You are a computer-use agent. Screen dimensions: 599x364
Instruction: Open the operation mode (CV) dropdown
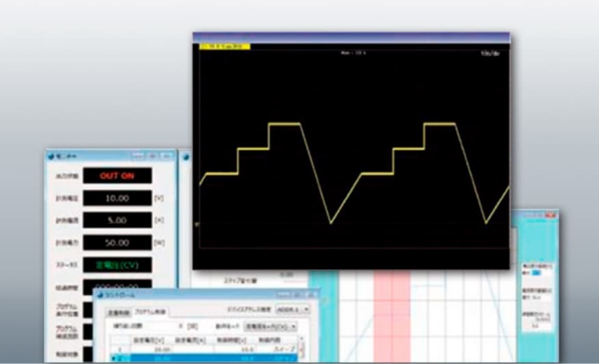pyautogui.click(x=271, y=326)
